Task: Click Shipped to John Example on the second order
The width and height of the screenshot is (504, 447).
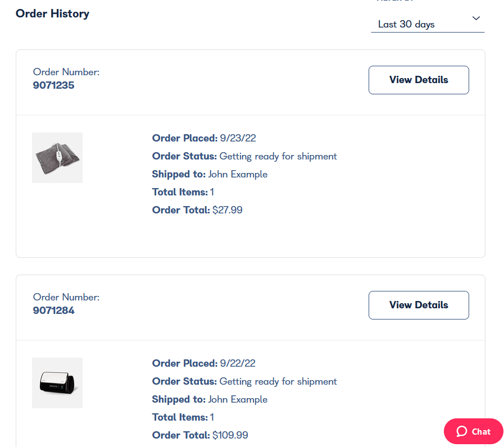Action: point(238,399)
